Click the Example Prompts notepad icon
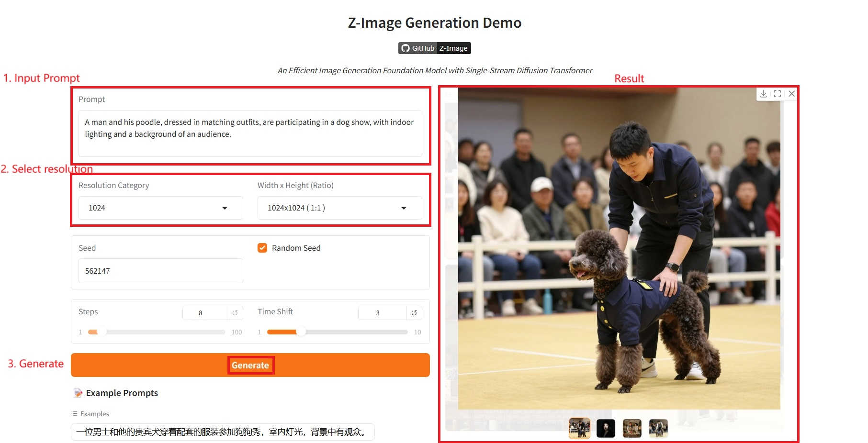The height and width of the screenshot is (443, 868). (x=78, y=393)
